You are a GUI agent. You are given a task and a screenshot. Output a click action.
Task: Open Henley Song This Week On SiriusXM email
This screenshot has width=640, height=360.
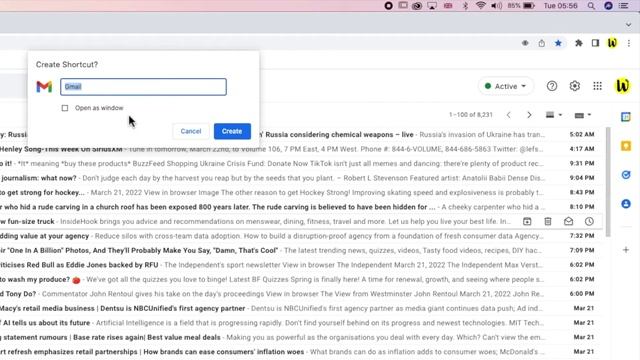pos(301,149)
